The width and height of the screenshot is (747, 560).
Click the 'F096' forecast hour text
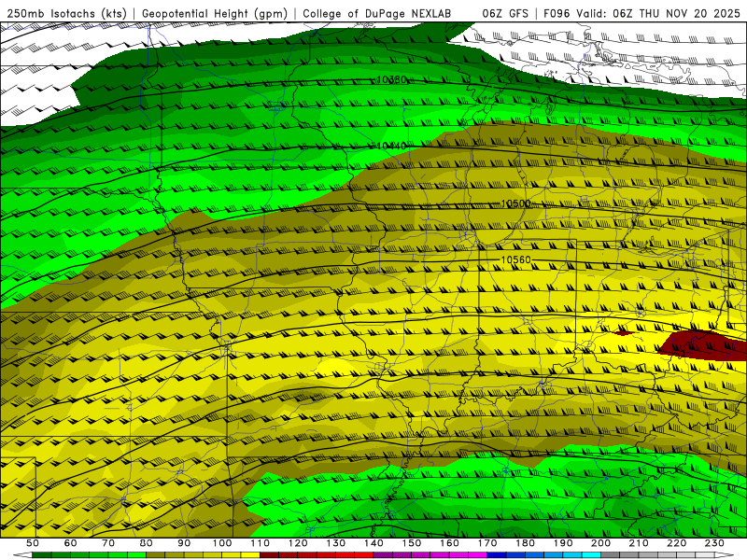tap(557, 13)
